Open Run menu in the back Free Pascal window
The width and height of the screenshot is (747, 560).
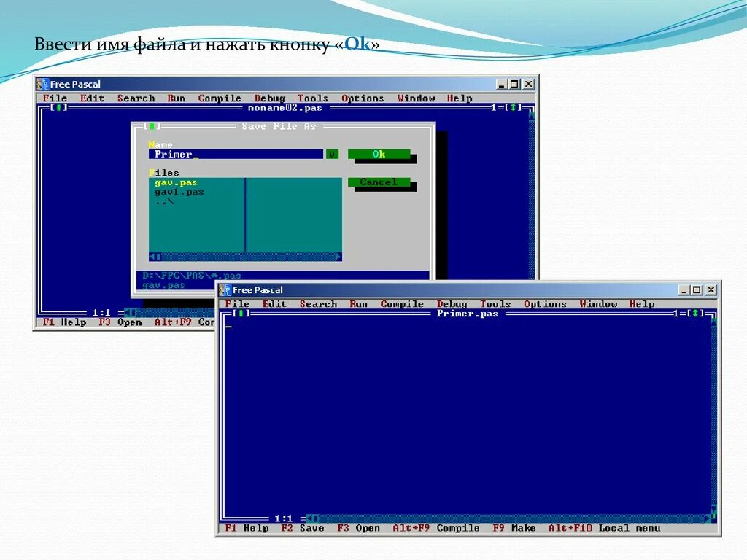[177, 98]
